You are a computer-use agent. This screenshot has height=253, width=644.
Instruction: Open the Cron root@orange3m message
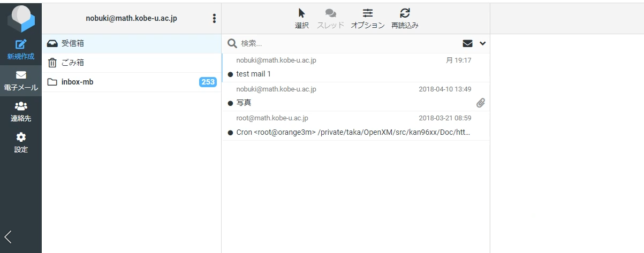(356, 126)
